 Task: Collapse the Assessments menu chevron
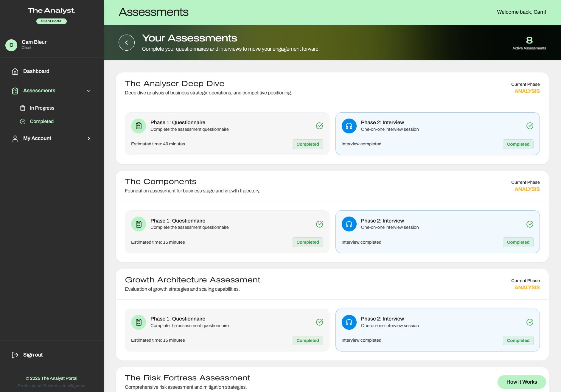point(88,91)
